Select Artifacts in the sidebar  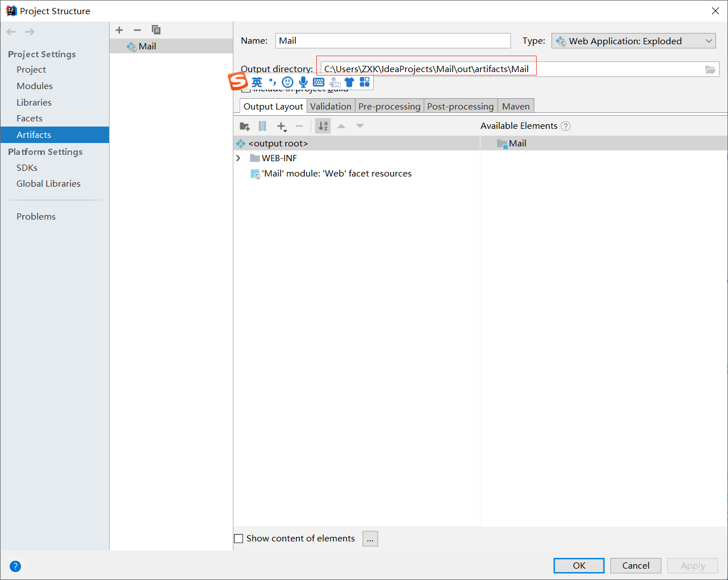pyautogui.click(x=55, y=135)
